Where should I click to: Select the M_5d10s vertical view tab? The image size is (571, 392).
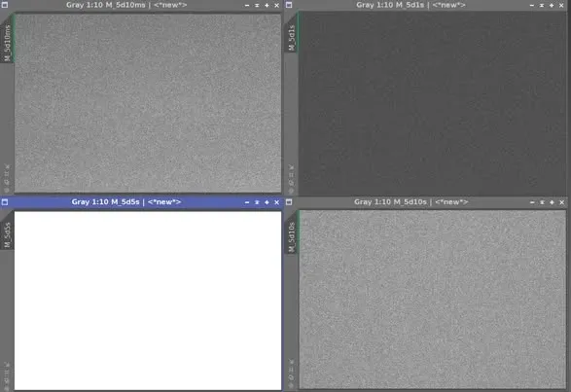point(291,236)
